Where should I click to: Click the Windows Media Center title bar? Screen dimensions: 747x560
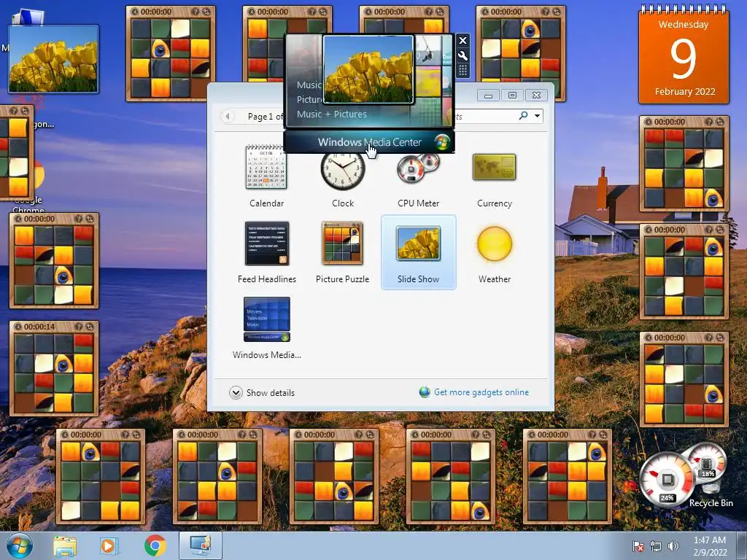click(x=369, y=142)
